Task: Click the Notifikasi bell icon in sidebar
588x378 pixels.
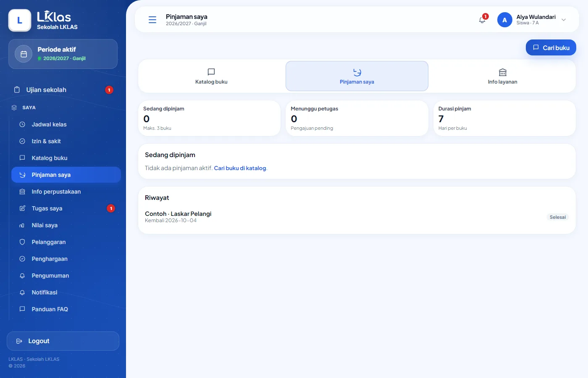Action: click(x=22, y=292)
